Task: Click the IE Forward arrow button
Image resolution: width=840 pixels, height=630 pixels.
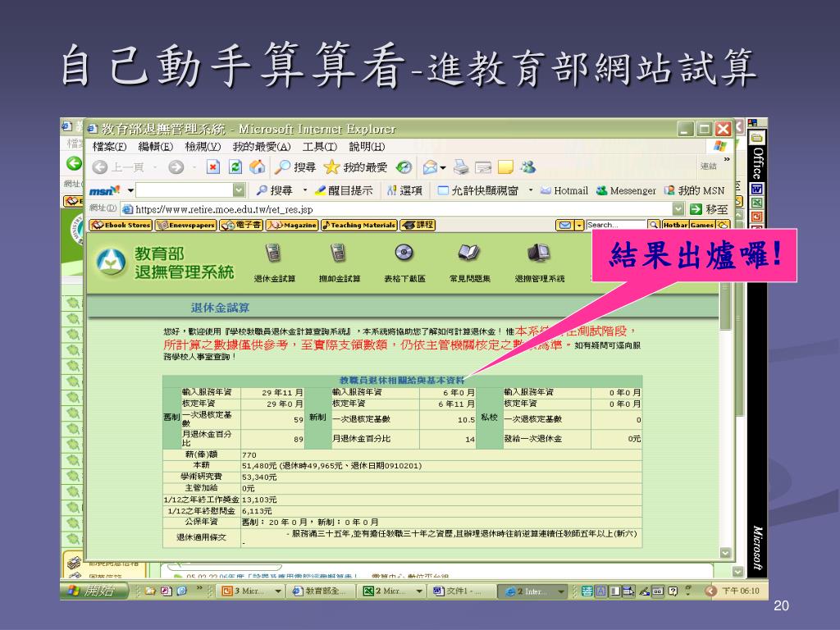Action: (x=176, y=167)
